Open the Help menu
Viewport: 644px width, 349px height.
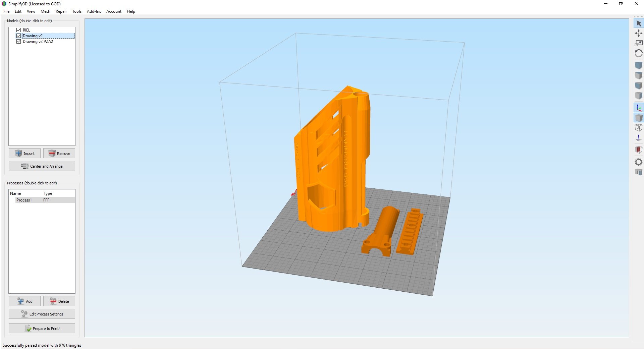[131, 11]
